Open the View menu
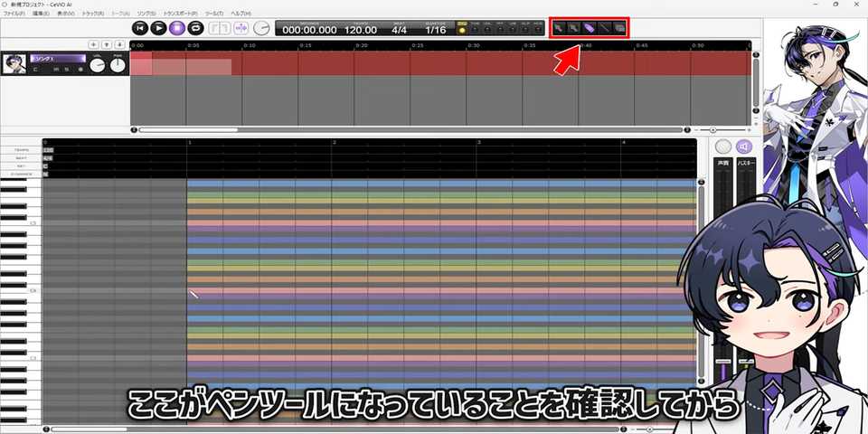 tap(66, 13)
